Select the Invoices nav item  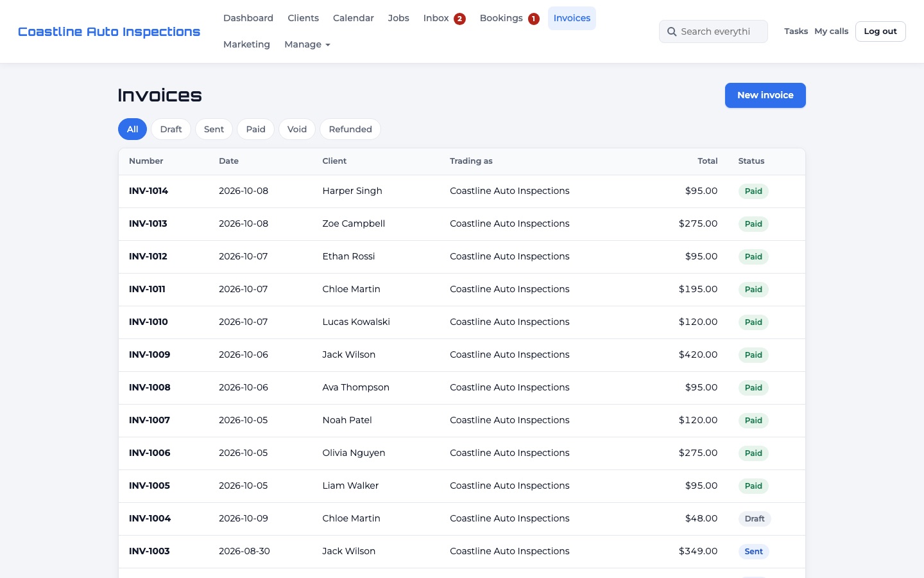[572, 18]
